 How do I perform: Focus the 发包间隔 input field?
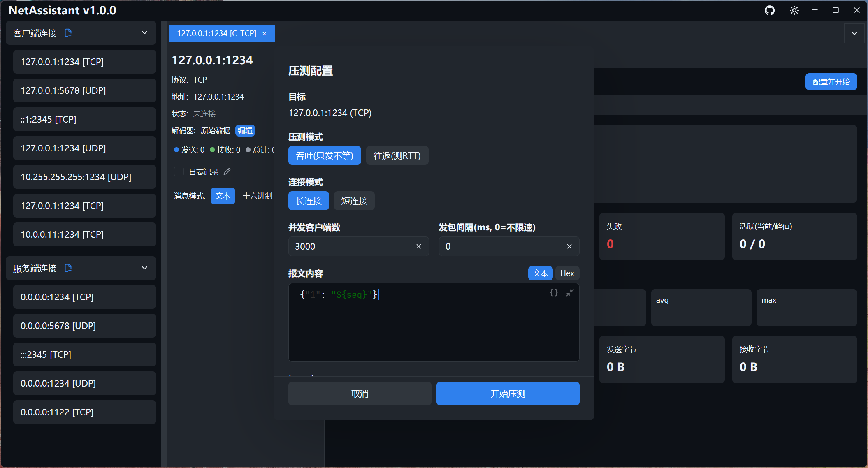509,246
